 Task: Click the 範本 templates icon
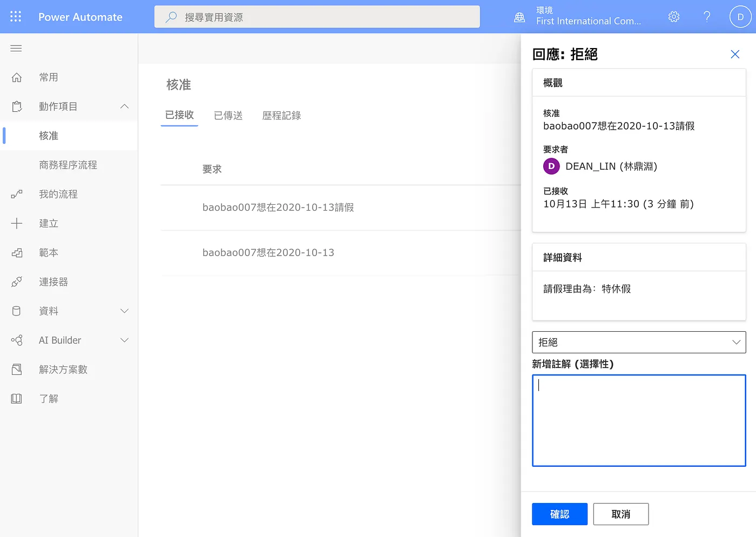17,252
